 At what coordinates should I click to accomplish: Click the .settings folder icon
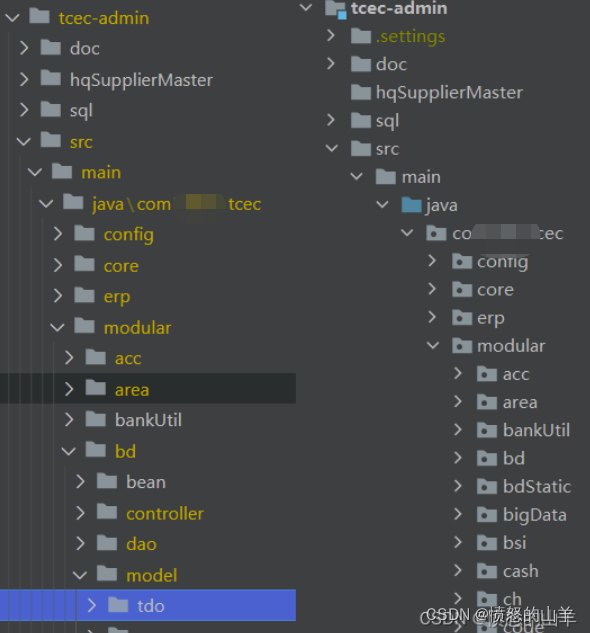pyautogui.click(x=361, y=36)
